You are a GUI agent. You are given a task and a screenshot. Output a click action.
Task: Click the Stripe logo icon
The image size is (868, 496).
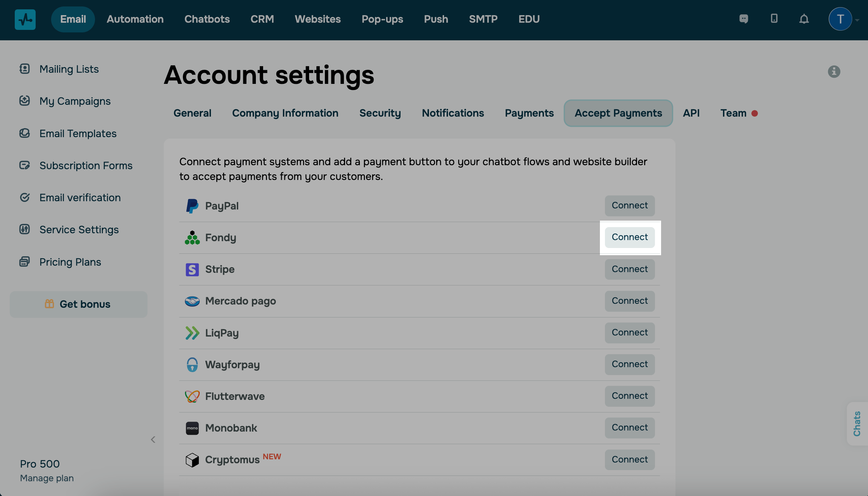click(x=192, y=269)
